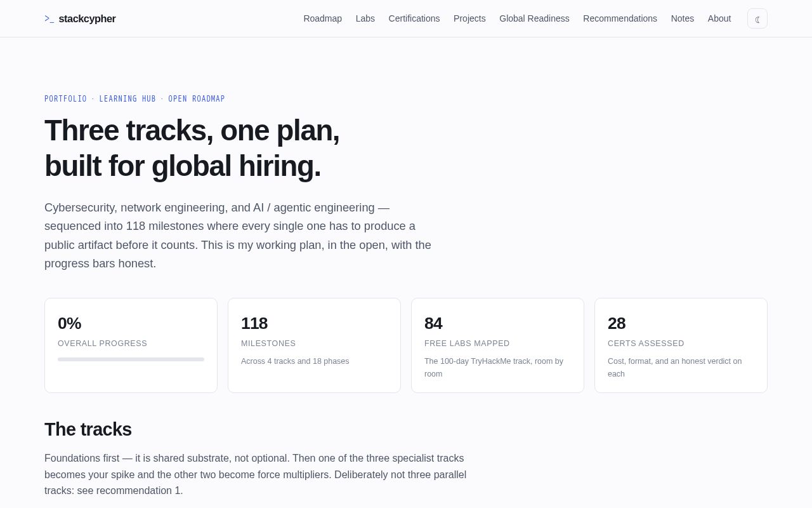Navigate to Projects
The width and height of the screenshot is (812, 508).
coord(469,18)
